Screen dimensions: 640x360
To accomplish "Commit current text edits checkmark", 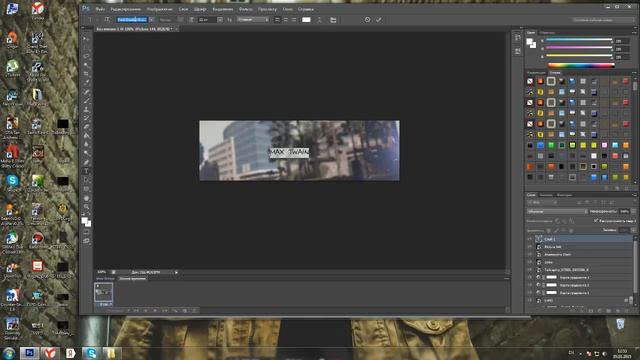I will [379, 20].
